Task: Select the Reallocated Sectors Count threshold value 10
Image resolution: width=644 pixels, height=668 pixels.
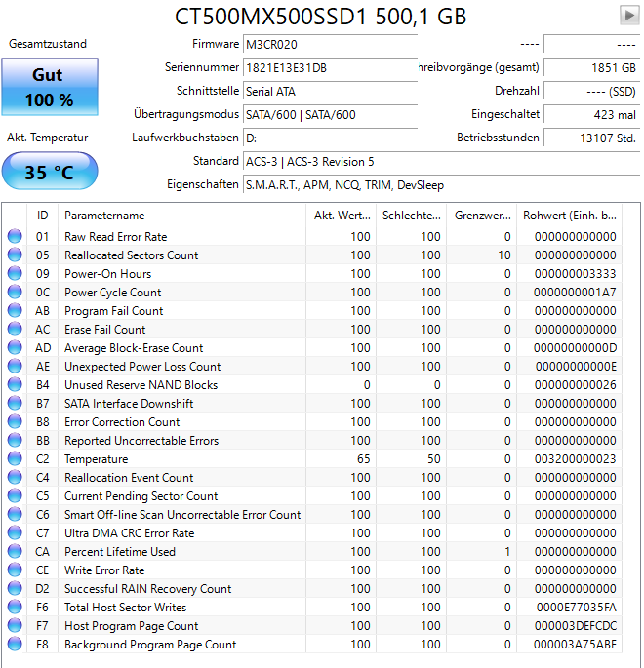Action: [504, 255]
